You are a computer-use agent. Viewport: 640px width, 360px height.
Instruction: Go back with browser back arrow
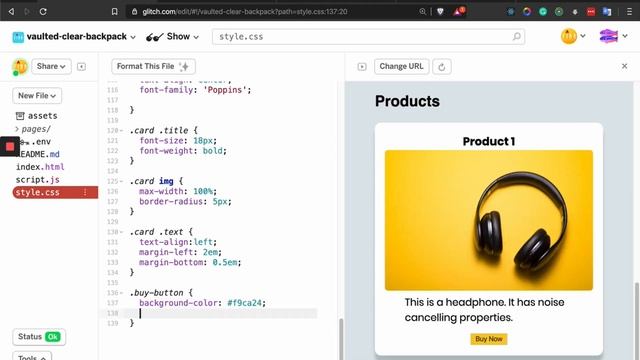(11, 11)
